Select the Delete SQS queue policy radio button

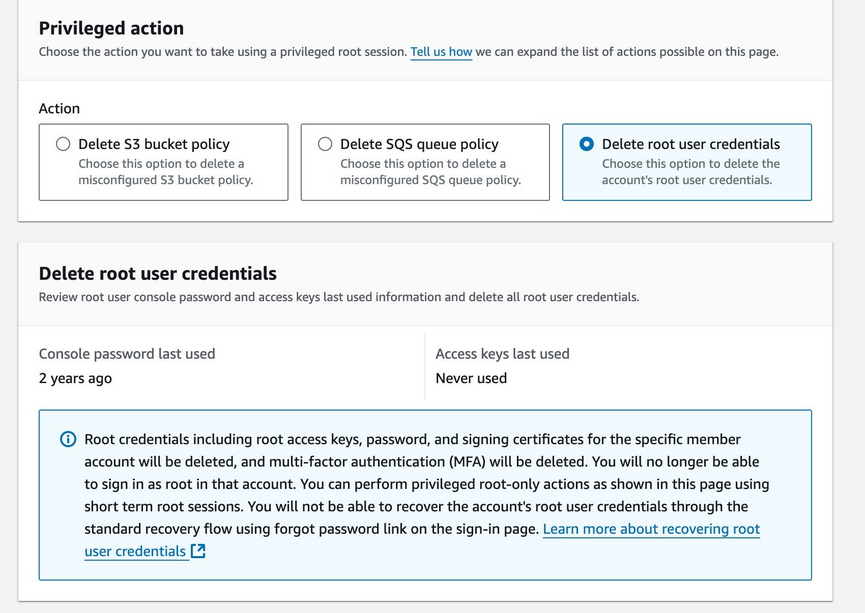(x=325, y=142)
